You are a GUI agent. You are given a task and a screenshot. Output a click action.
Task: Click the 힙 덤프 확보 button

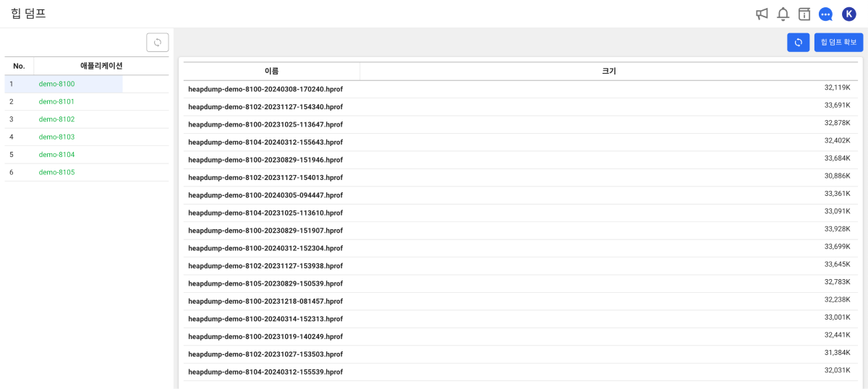tap(838, 43)
